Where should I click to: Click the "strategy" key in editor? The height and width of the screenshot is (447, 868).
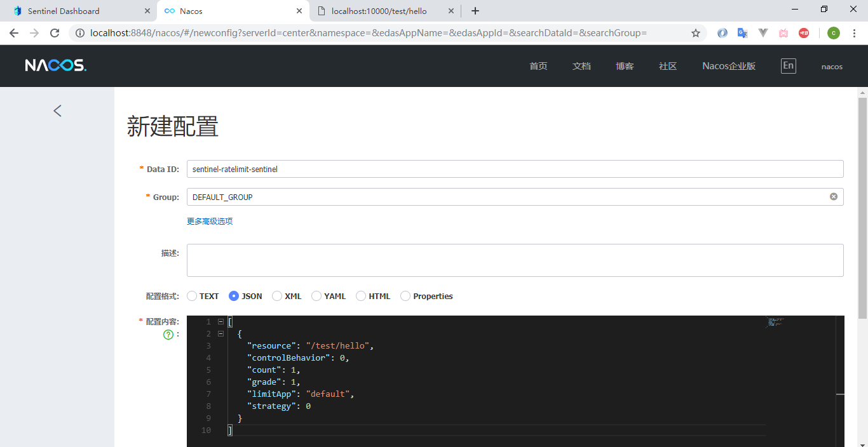point(271,406)
